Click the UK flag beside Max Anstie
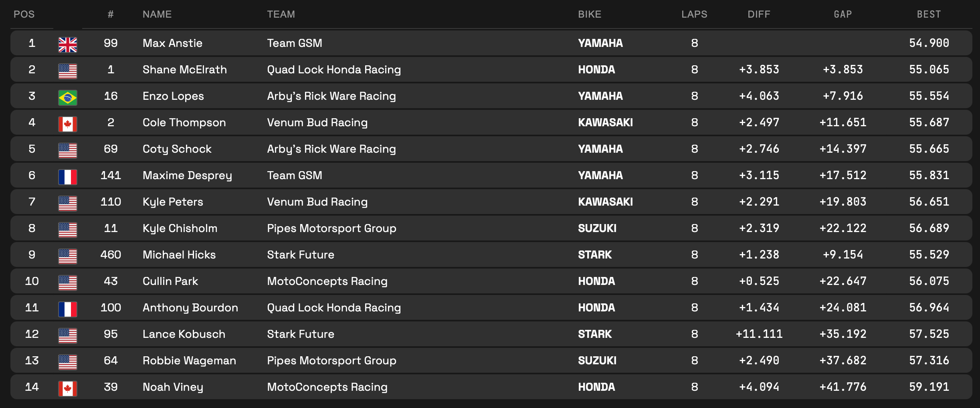The height and width of the screenshot is (408, 980). pyautogui.click(x=68, y=44)
